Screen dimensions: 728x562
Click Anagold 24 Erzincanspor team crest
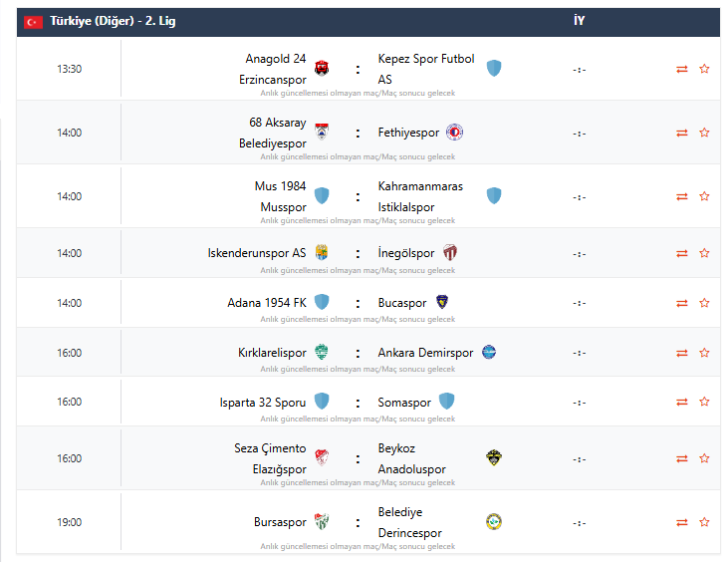click(322, 69)
